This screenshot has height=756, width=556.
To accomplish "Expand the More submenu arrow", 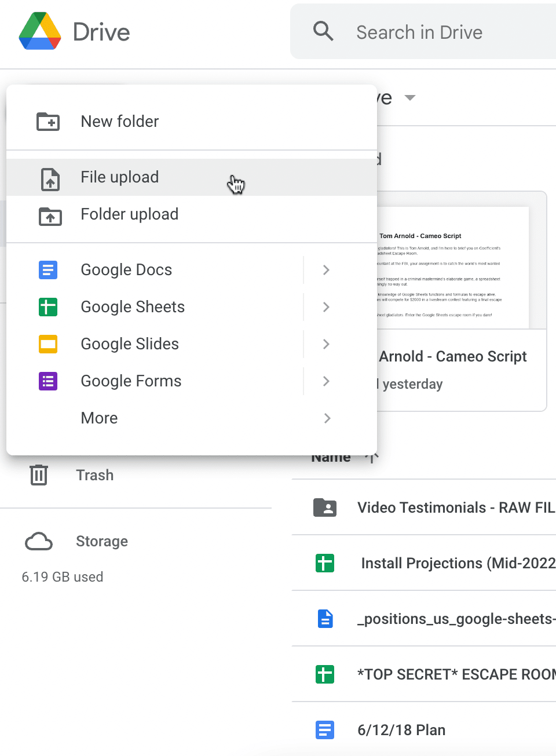I will click(327, 418).
